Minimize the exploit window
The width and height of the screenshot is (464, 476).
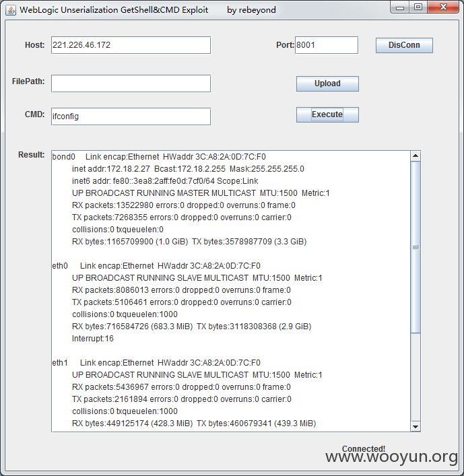click(x=400, y=7)
